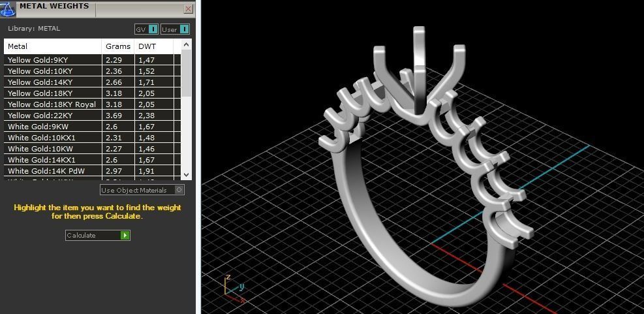The width and height of the screenshot is (644, 314).
Task: Click the 3.69 grams value for 22KY
Action: [x=114, y=116]
